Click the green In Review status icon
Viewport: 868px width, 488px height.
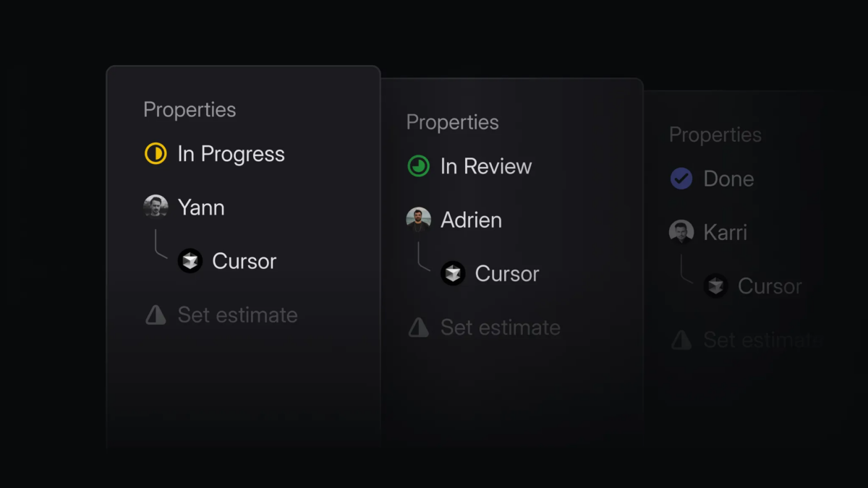pyautogui.click(x=418, y=166)
